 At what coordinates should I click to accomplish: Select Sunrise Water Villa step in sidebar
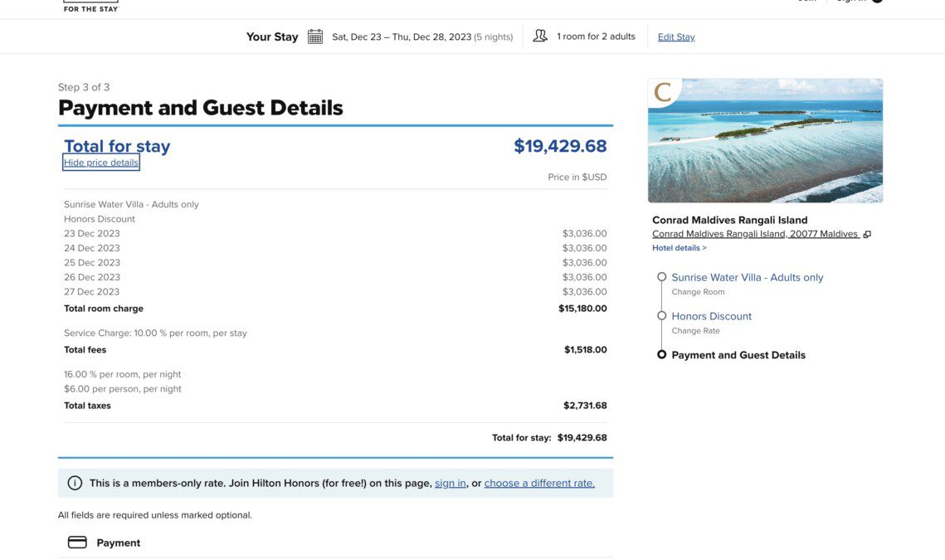point(748,277)
